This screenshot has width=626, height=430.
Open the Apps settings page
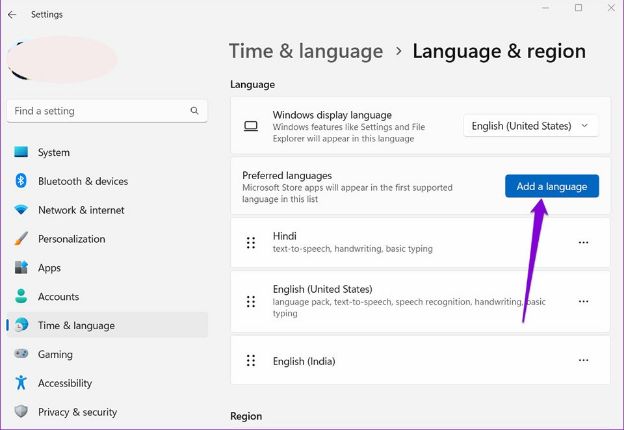(x=107, y=267)
